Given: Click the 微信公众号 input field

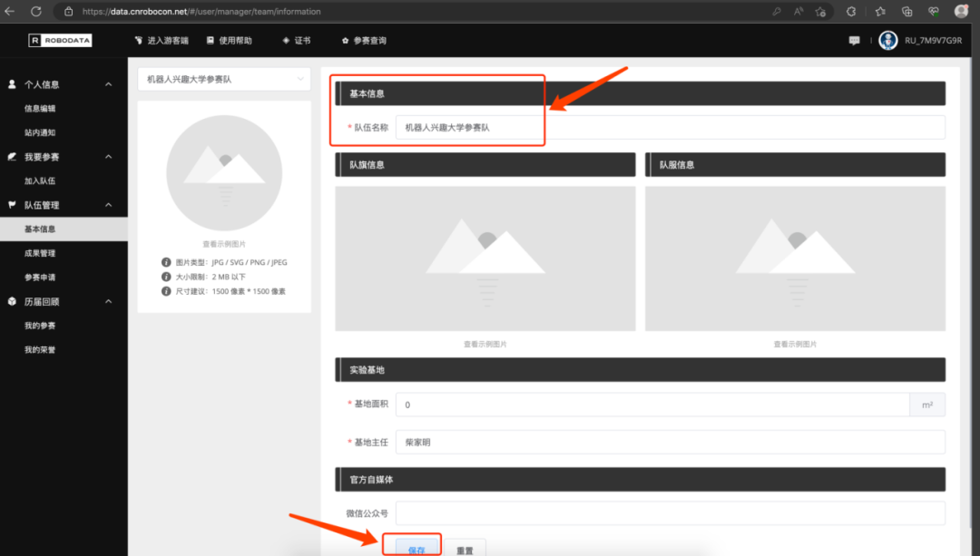Looking at the screenshot, I should [670, 513].
